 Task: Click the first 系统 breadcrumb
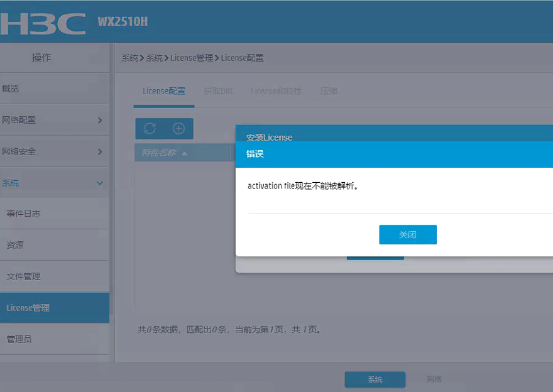(x=130, y=58)
